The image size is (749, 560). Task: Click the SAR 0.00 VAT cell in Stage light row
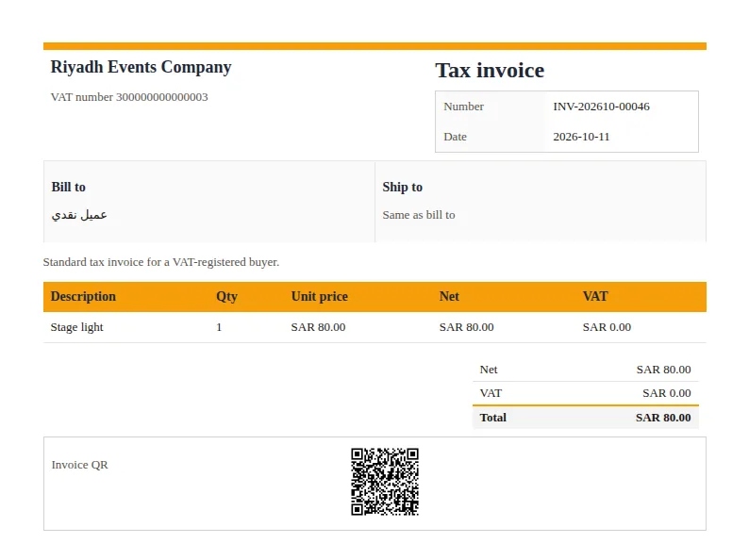click(x=607, y=327)
